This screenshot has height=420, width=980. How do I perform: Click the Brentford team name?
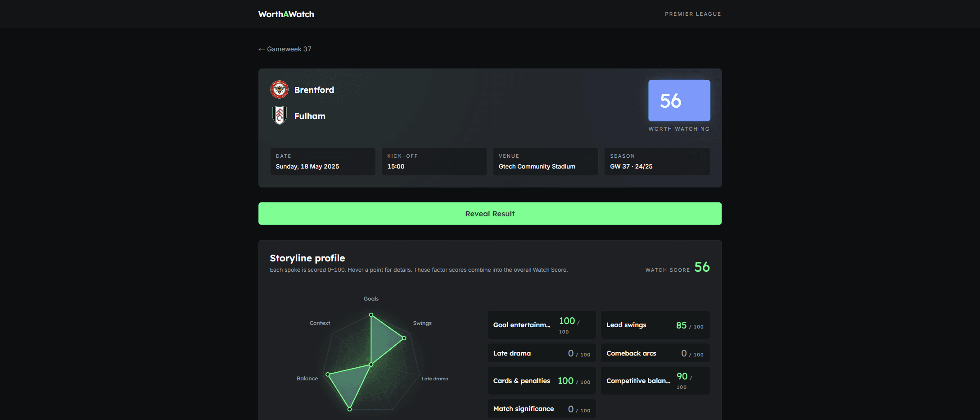(x=314, y=90)
